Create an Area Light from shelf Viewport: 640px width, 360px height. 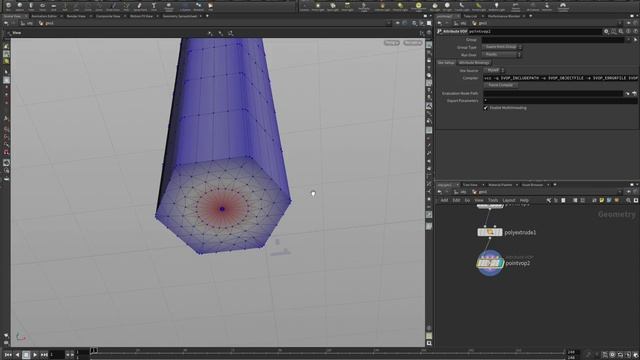347,6
